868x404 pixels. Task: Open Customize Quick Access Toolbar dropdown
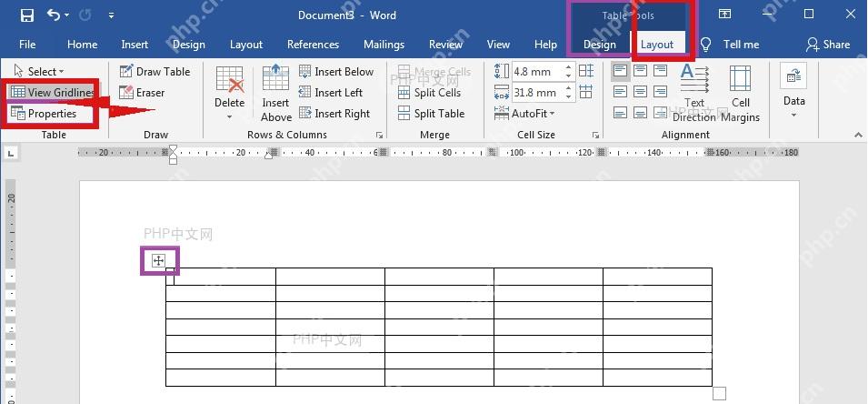(111, 15)
